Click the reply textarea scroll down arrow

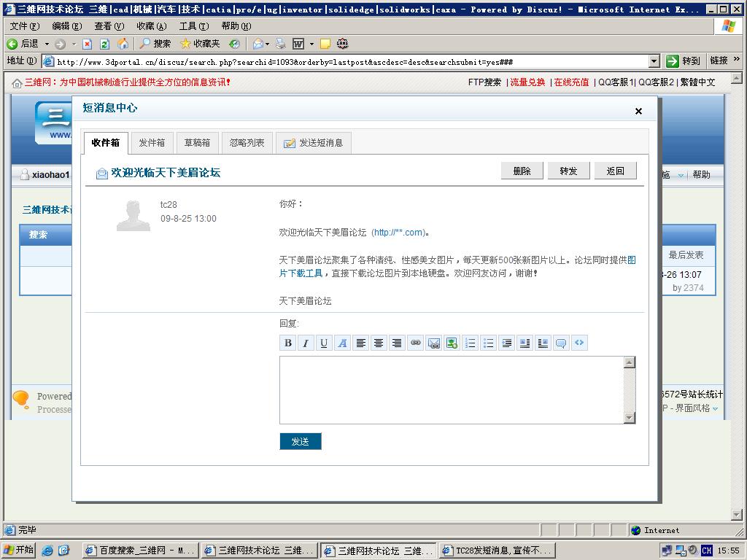[630, 418]
